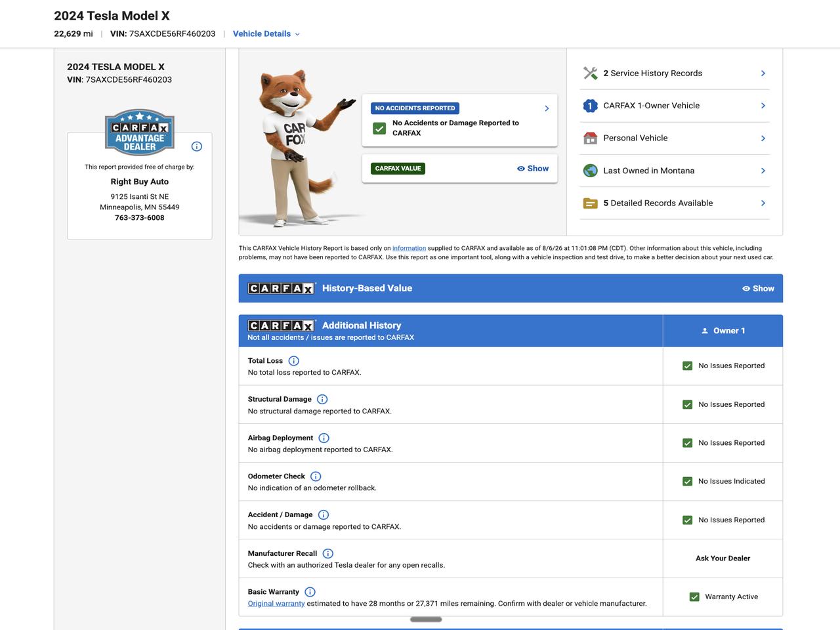
Task: Click the Owner 1 column header
Action: click(723, 331)
